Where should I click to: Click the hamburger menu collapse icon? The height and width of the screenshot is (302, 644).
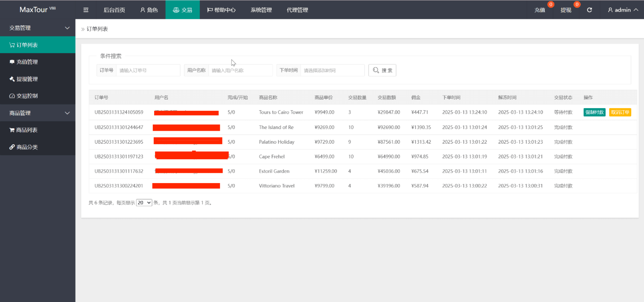(x=86, y=10)
